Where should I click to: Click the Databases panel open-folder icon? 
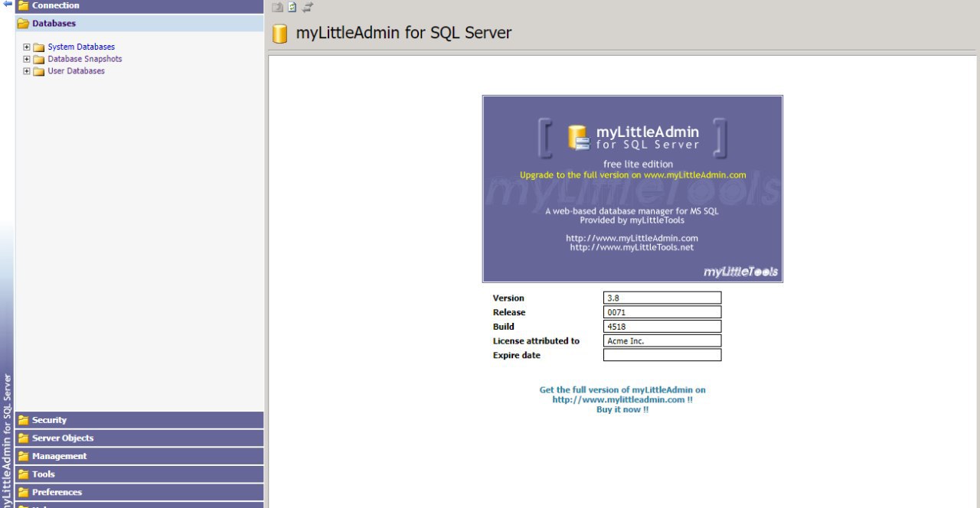pos(23,23)
